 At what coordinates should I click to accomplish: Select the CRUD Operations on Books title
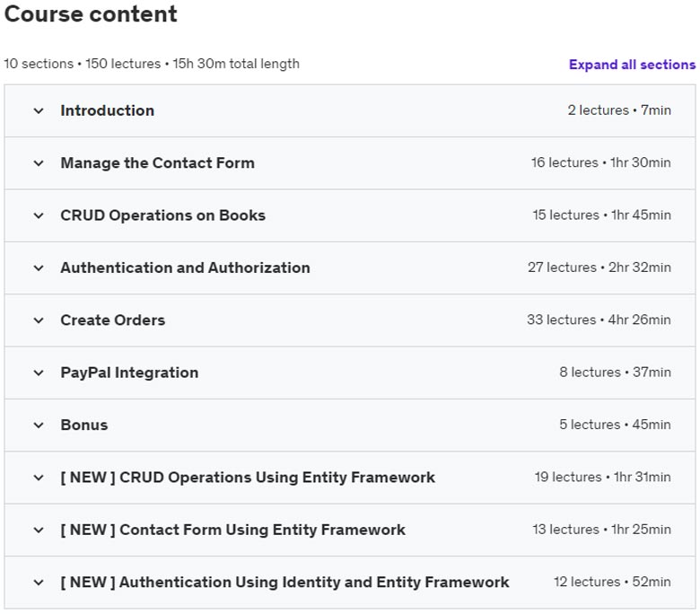(x=163, y=215)
